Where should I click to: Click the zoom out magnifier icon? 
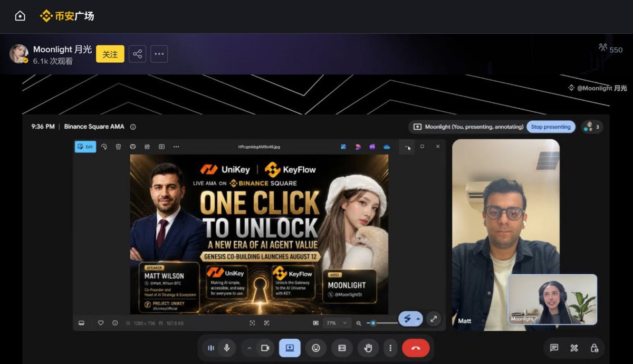click(x=359, y=323)
